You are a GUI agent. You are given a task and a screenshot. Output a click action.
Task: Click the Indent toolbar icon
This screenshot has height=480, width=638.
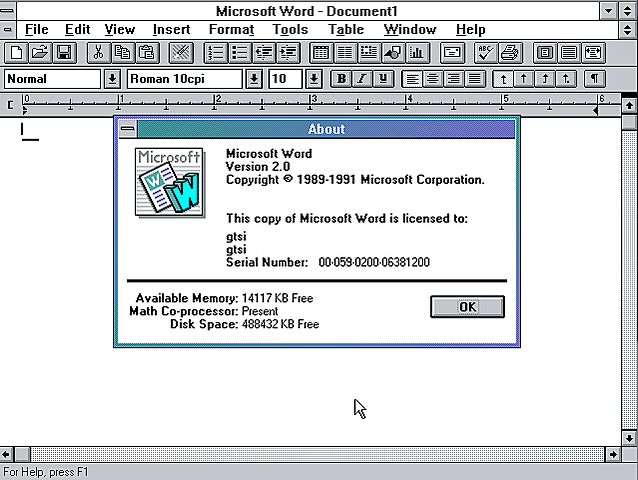coord(288,53)
